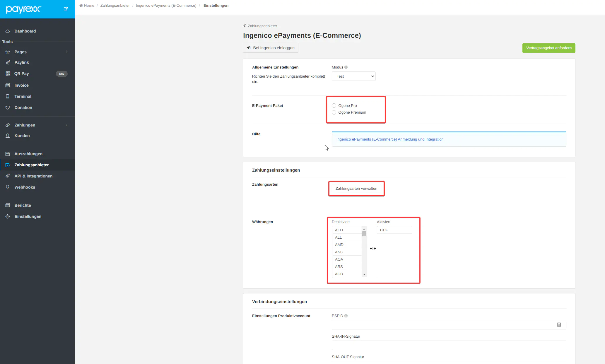
Task: Click the Vertragsangebot anfordern button
Action: 548,48
